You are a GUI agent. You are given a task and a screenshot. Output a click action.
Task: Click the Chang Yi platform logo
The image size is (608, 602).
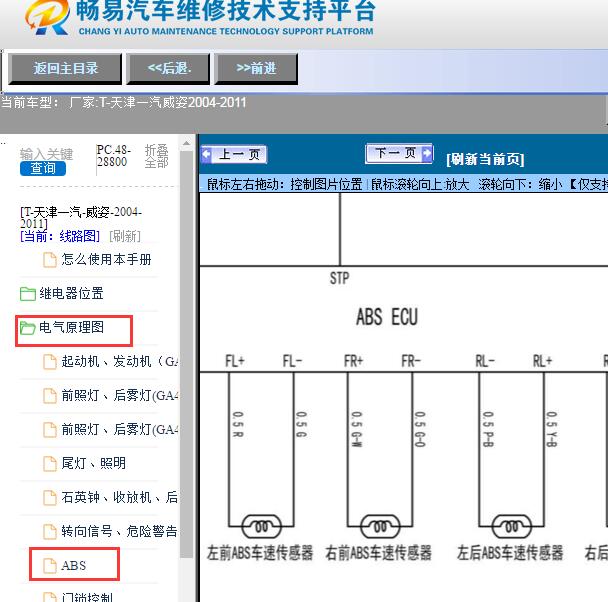pyautogui.click(x=47, y=17)
